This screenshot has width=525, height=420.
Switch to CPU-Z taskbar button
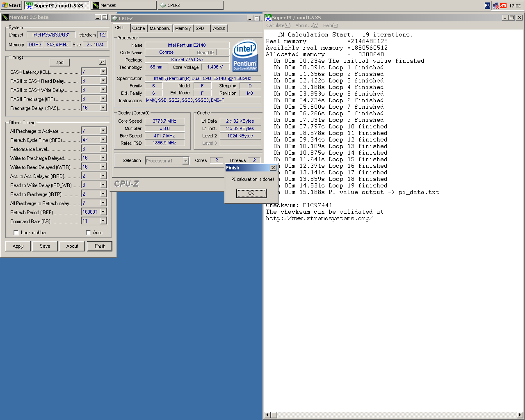click(x=190, y=5)
